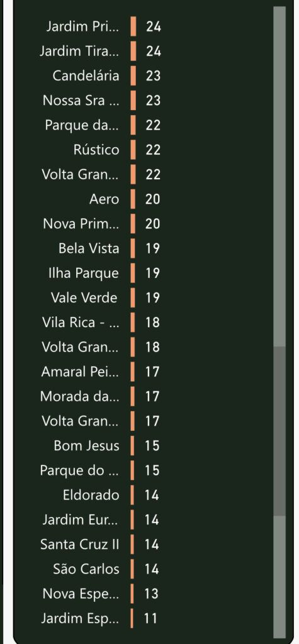Click the Aero neighborhood bar

click(x=133, y=199)
